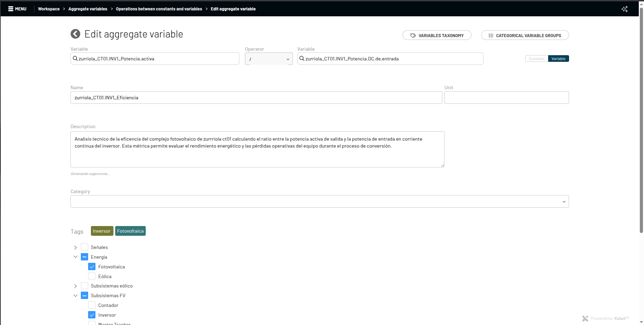Screen dimensions: 644x325
Task: Open the Operator dropdown
Action: [269, 59]
